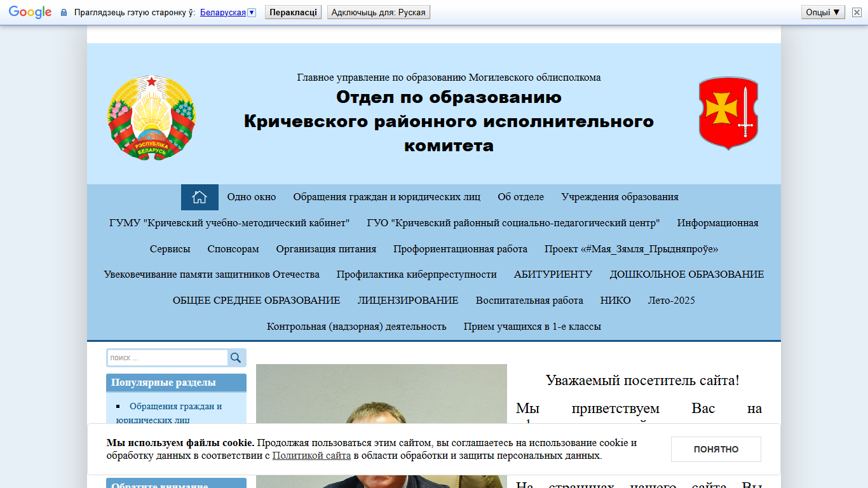Open Обращения граждан и юридических лиц menu
868x488 pixels.
pos(387,197)
